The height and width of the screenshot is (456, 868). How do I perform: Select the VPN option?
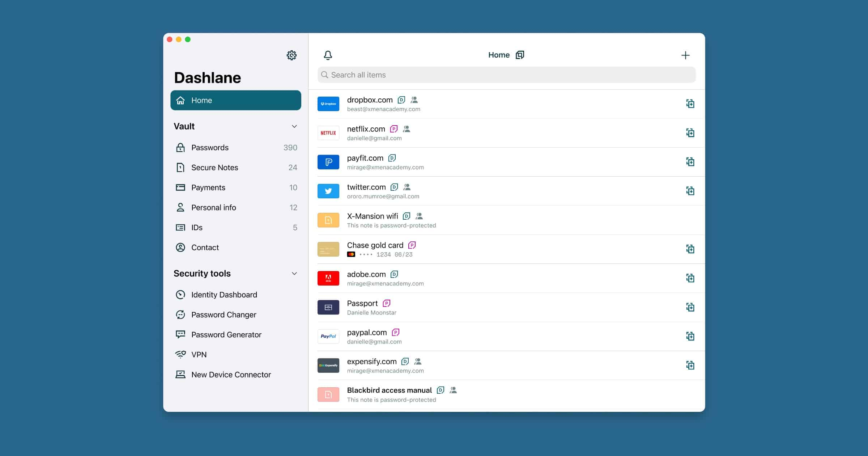click(x=199, y=354)
